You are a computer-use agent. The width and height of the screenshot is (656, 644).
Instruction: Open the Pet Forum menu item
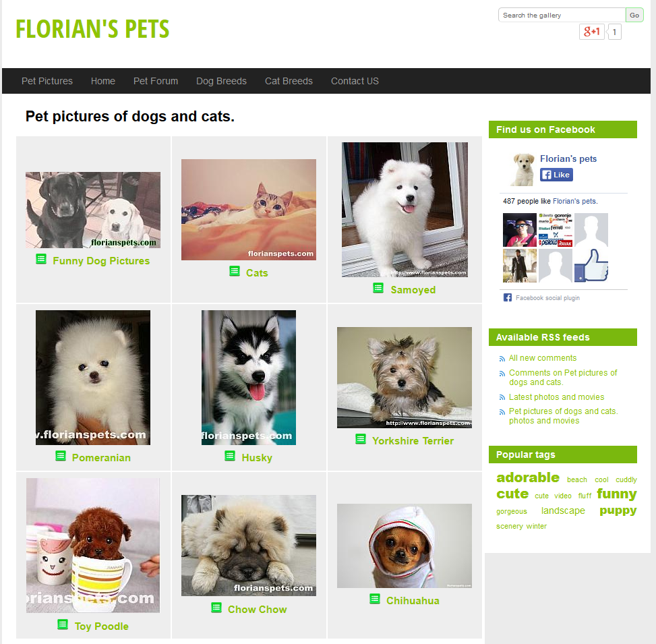coord(156,81)
